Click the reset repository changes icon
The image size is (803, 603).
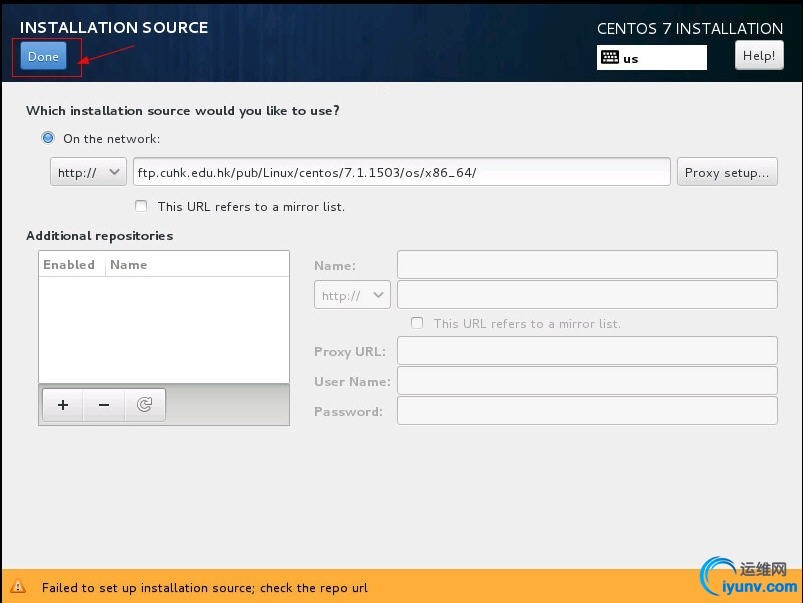pyautogui.click(x=144, y=405)
